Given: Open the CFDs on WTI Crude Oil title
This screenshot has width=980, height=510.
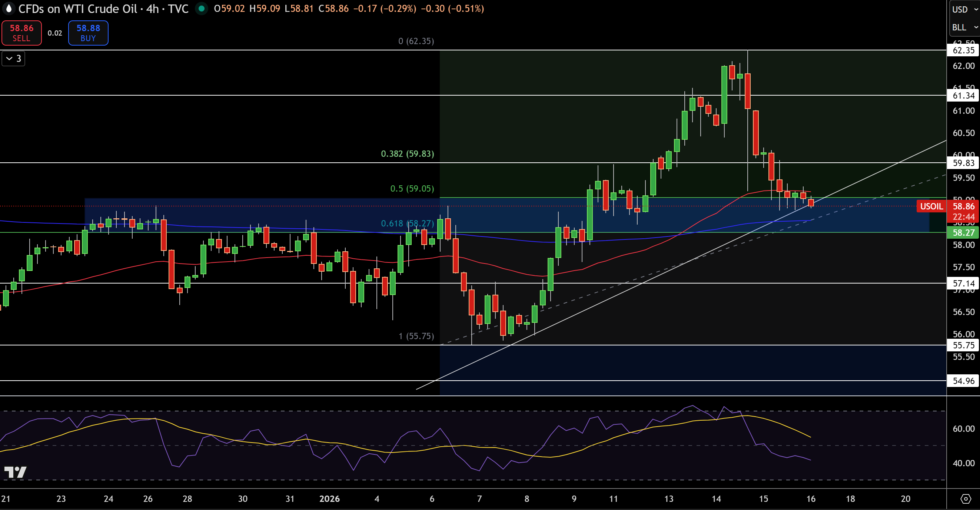Looking at the screenshot, I should pos(77,9).
